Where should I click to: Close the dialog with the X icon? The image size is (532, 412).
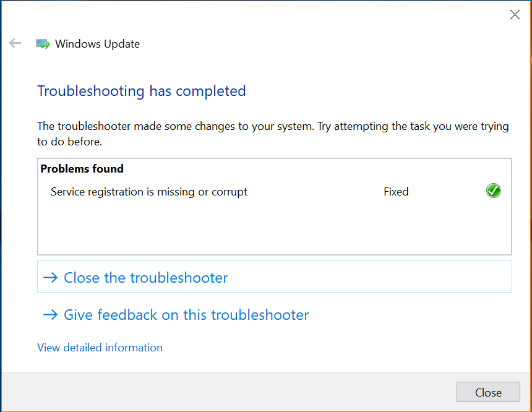click(x=515, y=15)
